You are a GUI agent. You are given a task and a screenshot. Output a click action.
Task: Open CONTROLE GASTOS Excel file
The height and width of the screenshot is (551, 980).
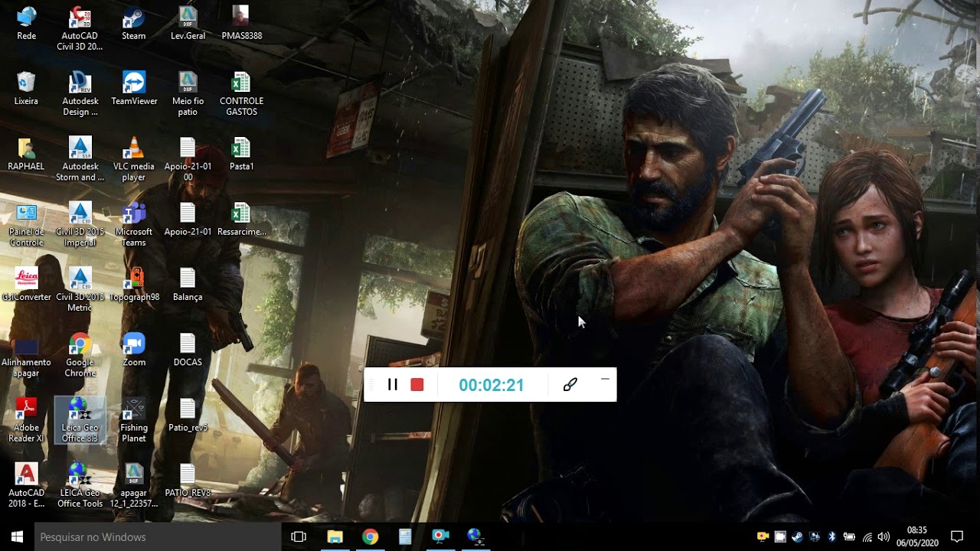coord(241,94)
